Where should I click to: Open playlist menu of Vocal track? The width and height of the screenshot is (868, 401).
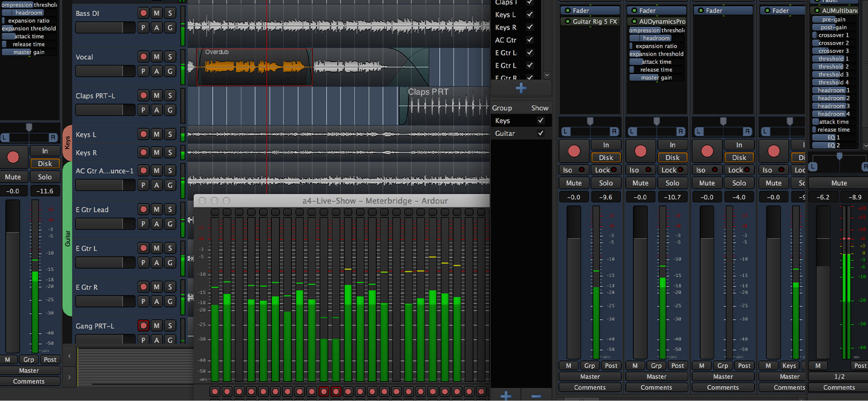coord(143,71)
